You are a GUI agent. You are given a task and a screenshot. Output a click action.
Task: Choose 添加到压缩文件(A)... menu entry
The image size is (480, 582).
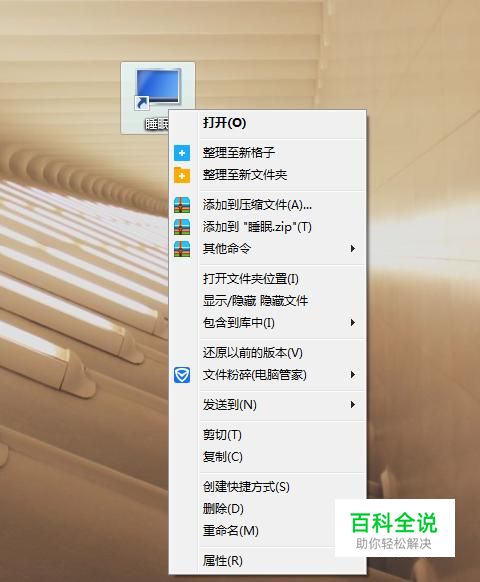[267, 205]
